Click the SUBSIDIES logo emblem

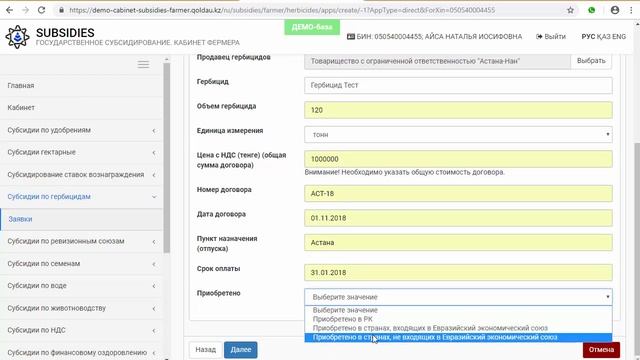(17, 37)
